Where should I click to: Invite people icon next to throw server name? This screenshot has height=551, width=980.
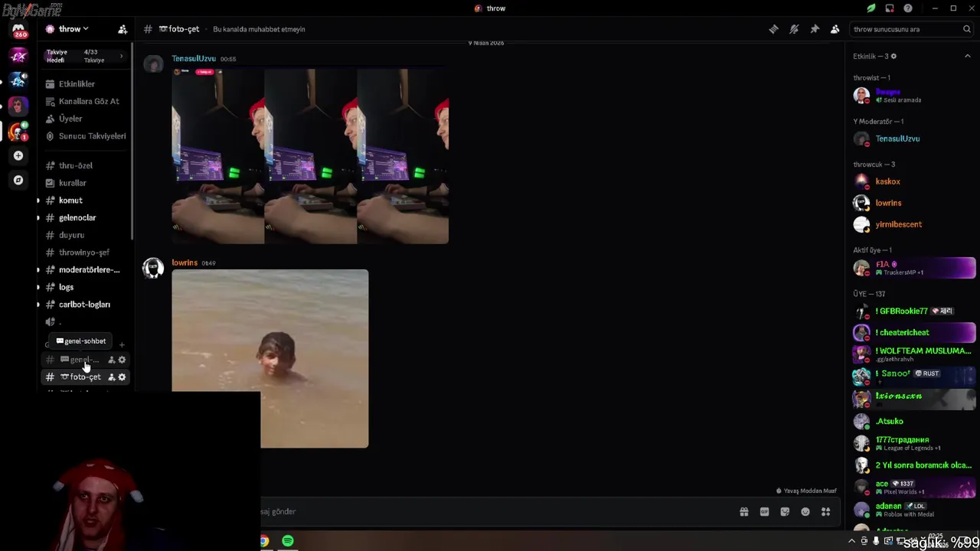tap(122, 29)
